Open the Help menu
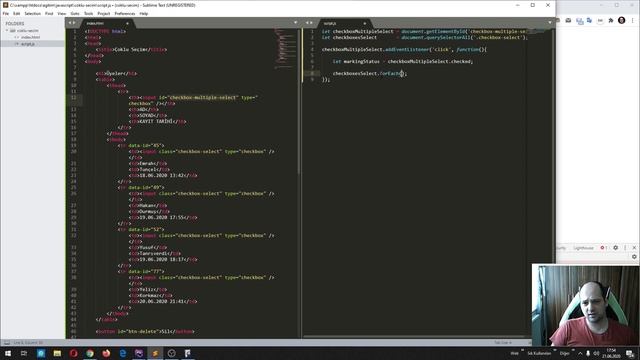The width and height of the screenshot is (640, 360). tap(144, 13)
